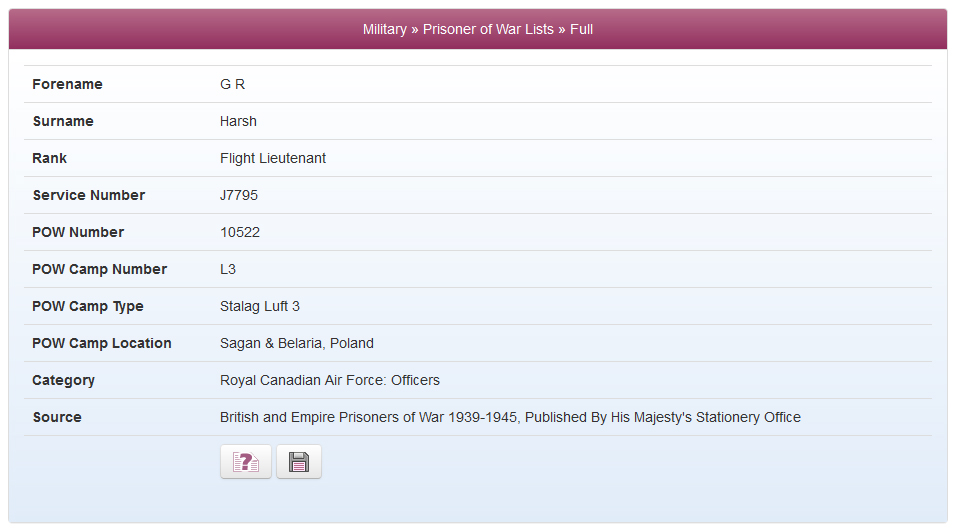This screenshot has height=529, width=955.
Task: Click the Source field label
Action: pos(57,418)
